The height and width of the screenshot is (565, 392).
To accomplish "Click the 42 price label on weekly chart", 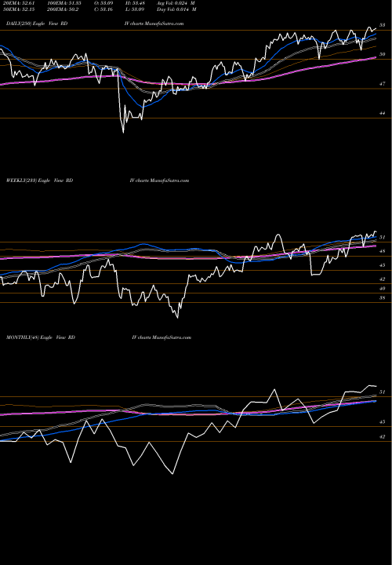I will coord(383,279).
